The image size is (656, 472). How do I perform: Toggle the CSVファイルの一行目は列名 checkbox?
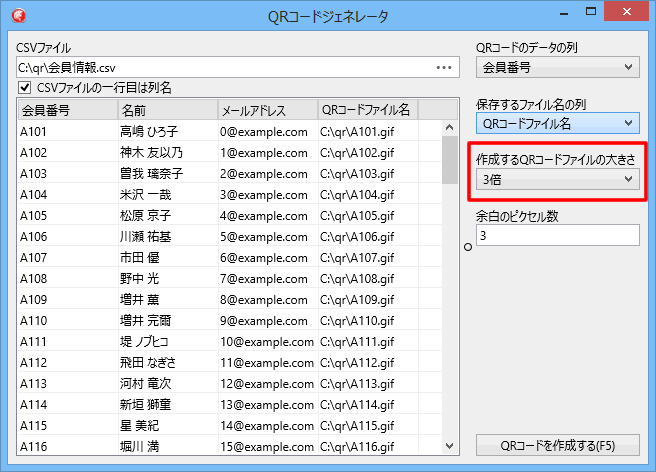(25, 88)
